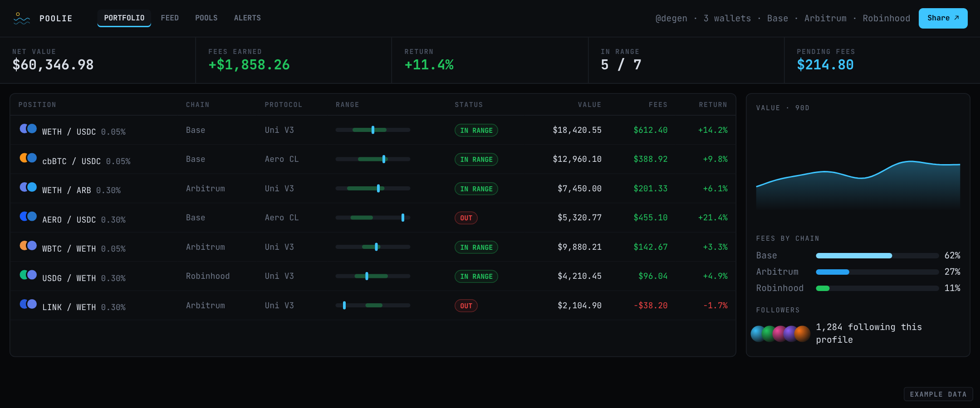This screenshot has height=408, width=980.
Task: Click the $18,420.55 value cell
Action: point(577,130)
